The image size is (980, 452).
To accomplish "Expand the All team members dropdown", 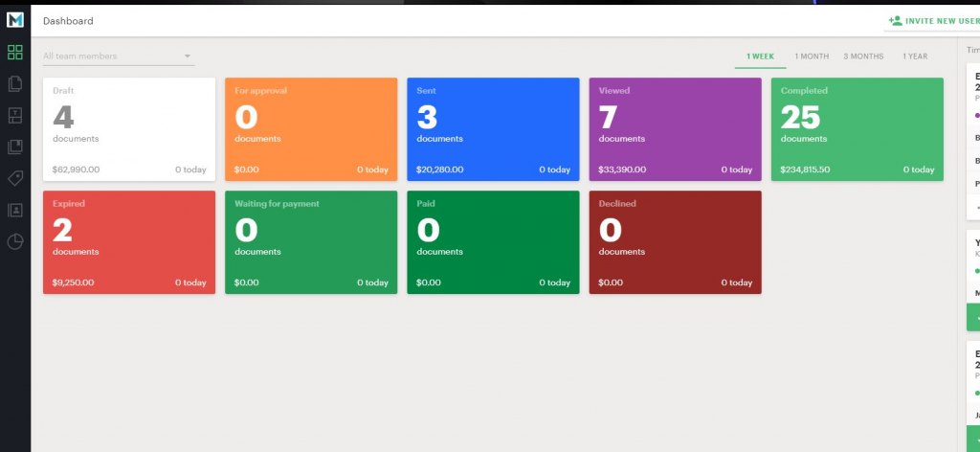I will coord(118,56).
